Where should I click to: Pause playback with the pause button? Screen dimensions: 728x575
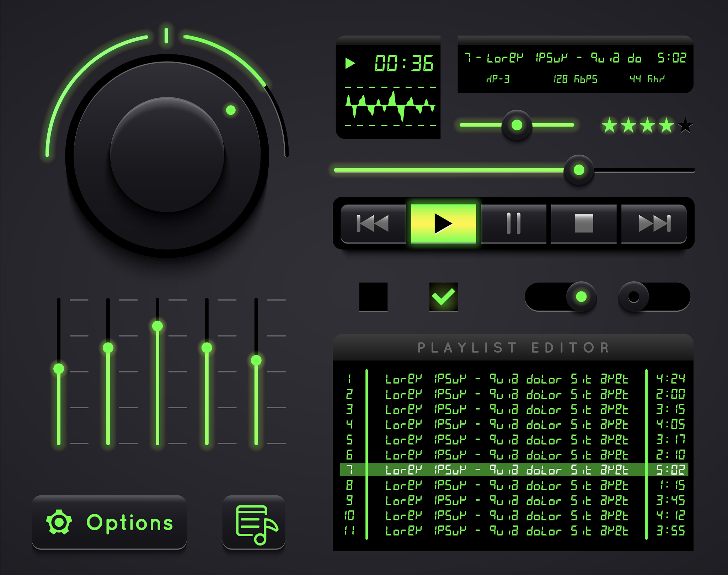pyautogui.click(x=513, y=224)
